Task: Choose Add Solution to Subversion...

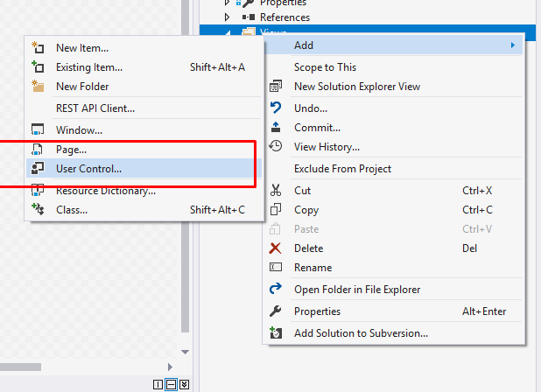Action: 361,332
